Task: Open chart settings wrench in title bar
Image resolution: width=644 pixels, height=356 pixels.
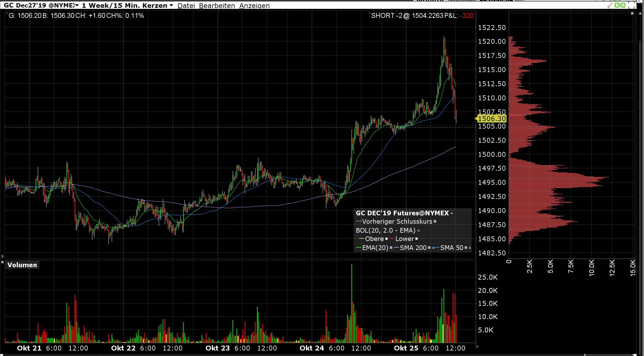Action: click(x=610, y=5)
